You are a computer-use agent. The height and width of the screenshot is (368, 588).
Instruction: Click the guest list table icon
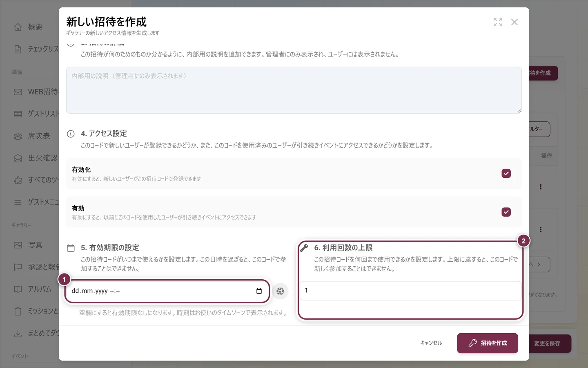(x=18, y=114)
